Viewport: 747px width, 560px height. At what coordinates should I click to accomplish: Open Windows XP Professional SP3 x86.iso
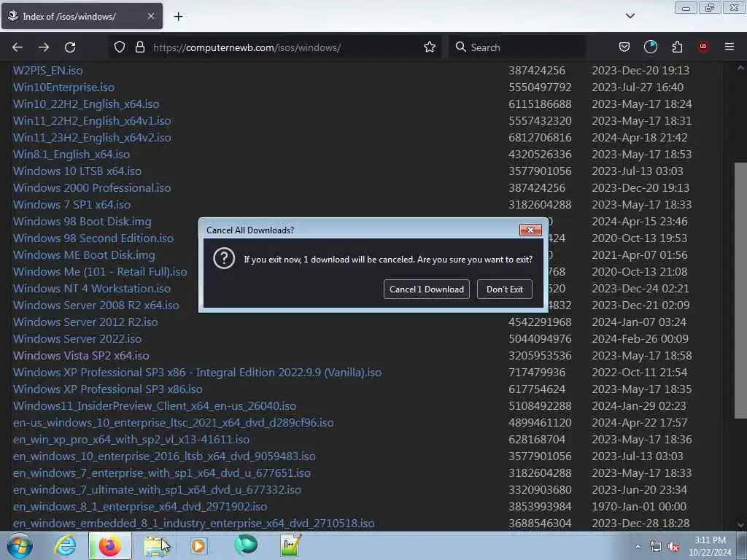click(108, 389)
